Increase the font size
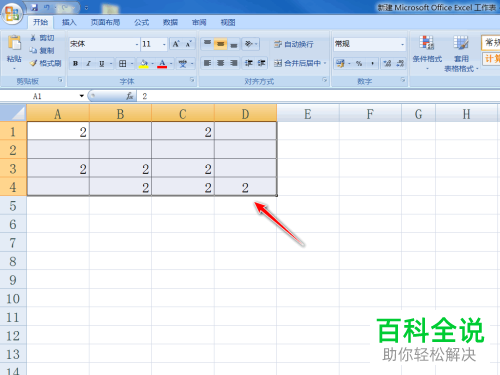 click(176, 44)
